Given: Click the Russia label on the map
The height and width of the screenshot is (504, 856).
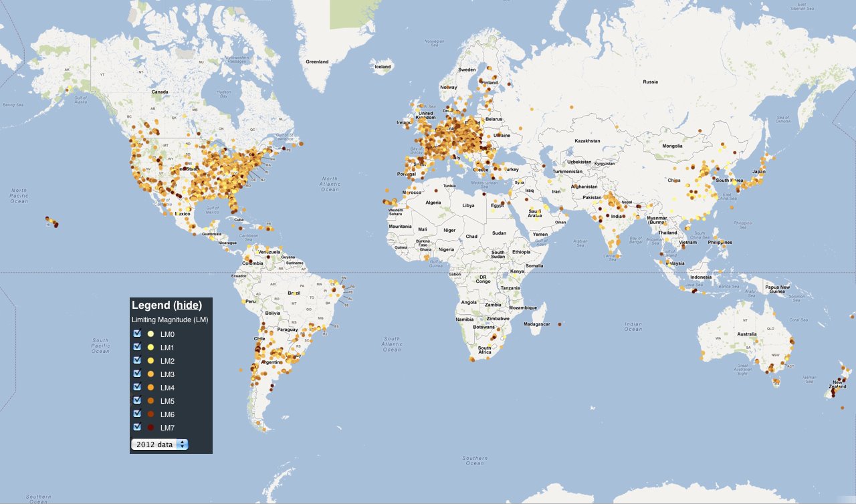Looking at the screenshot, I should pyautogui.click(x=650, y=82).
